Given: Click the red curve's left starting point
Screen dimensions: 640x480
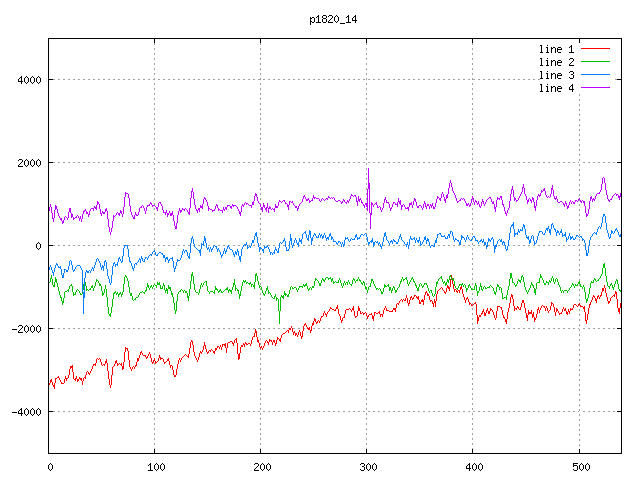Looking at the screenshot, I should [50, 381].
